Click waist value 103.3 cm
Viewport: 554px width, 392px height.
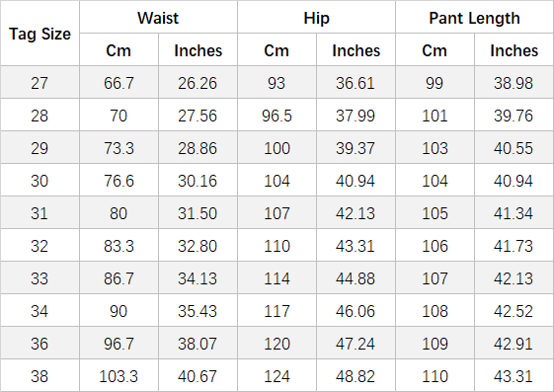click(119, 375)
